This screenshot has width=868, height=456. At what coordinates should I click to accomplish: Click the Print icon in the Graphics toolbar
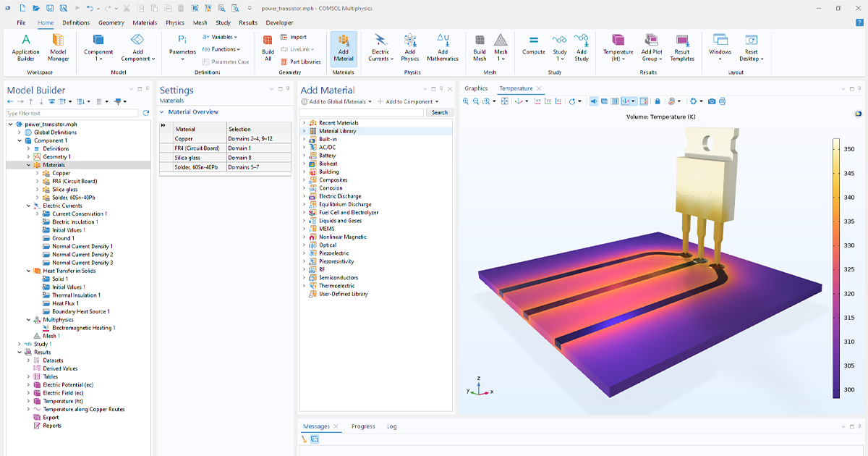(x=721, y=101)
